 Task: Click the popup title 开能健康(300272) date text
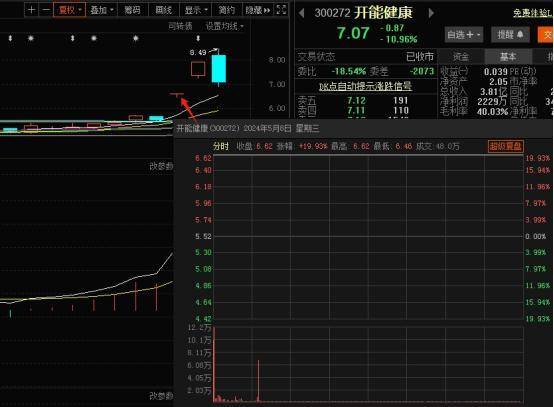tap(248, 128)
